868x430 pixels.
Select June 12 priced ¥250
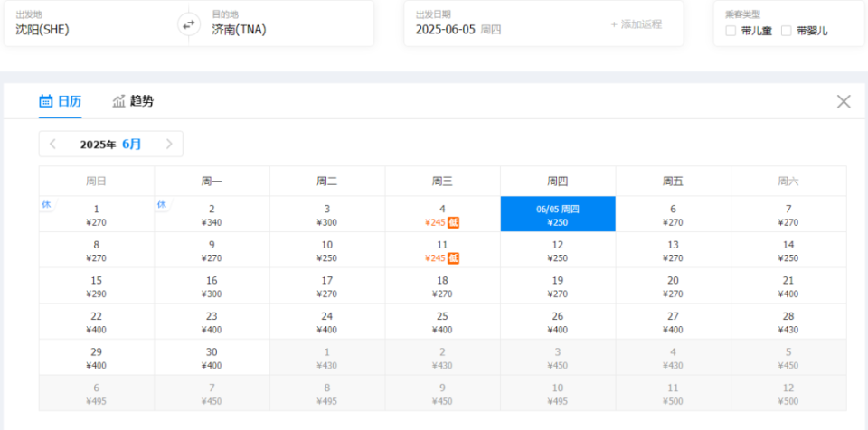(558, 250)
